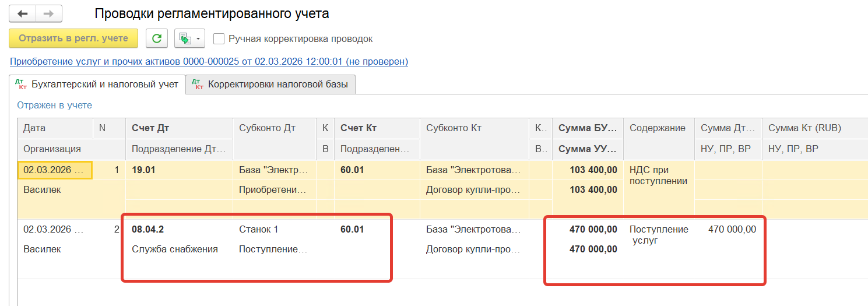The width and height of the screenshot is (868, 306).
Task: Click the 'Счет Дт' column header
Action: (179, 128)
